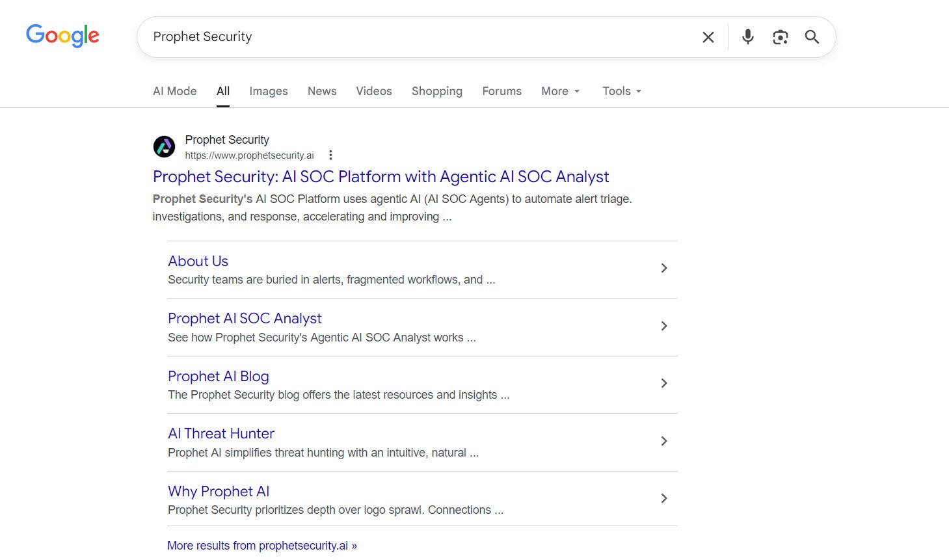
Task: Click into the Prophet Security search field
Action: [x=416, y=37]
